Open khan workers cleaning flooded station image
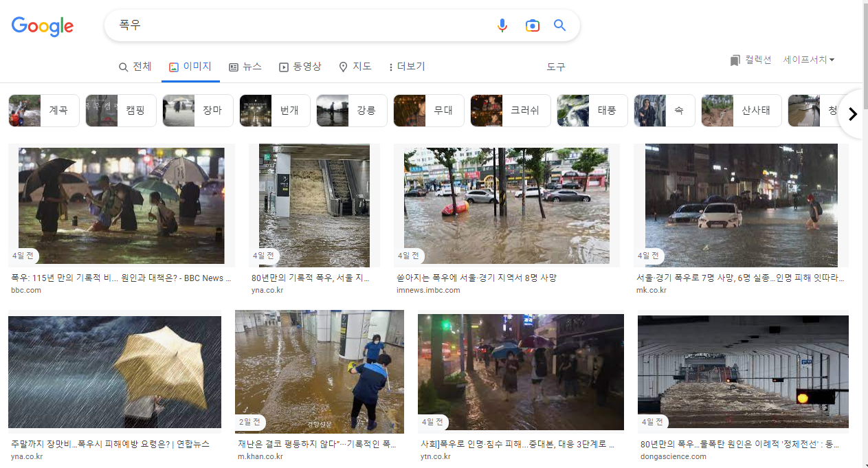This screenshot has height=468, width=868. coord(320,371)
